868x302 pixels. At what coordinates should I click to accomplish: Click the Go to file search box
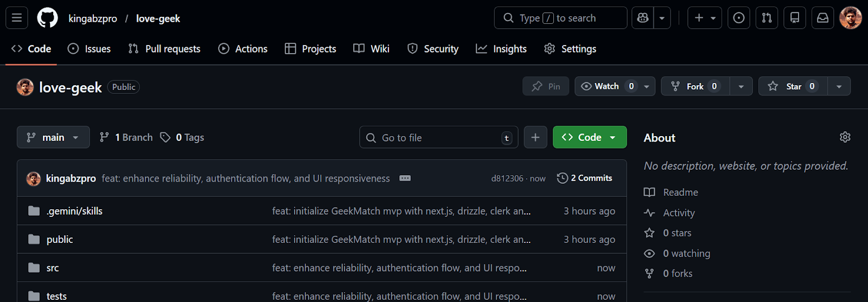pos(438,137)
